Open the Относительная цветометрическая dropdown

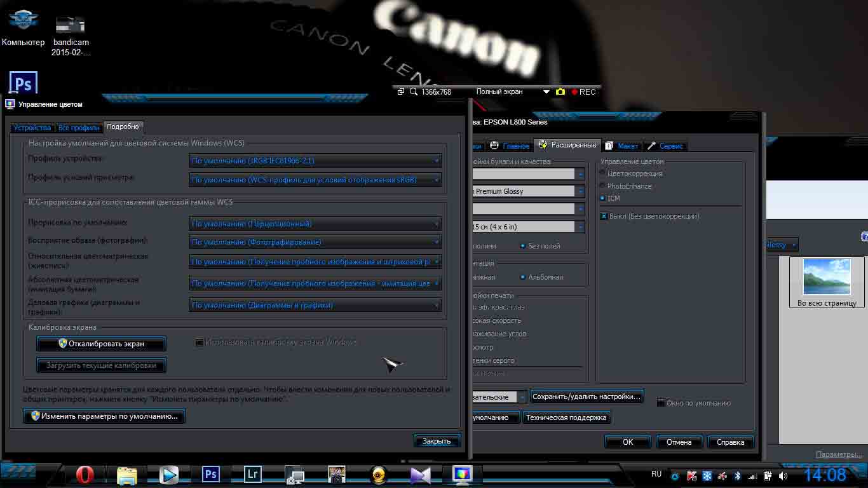(315, 262)
